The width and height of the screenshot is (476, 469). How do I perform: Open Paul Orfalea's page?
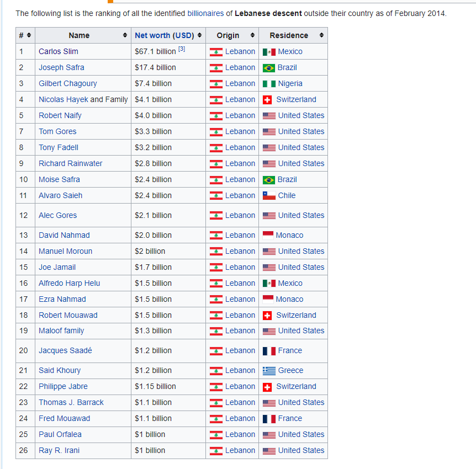coord(60,434)
